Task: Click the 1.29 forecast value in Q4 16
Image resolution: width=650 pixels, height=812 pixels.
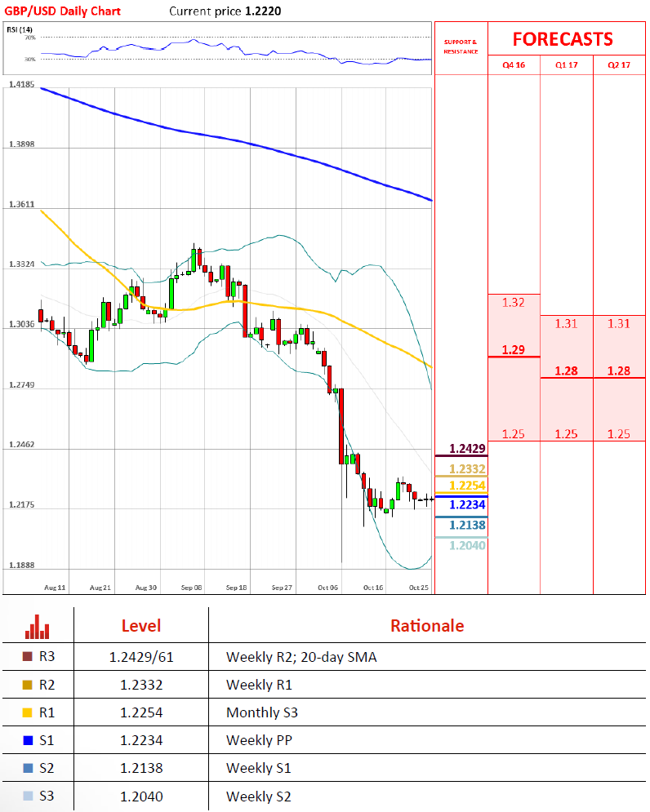Action: tap(513, 350)
